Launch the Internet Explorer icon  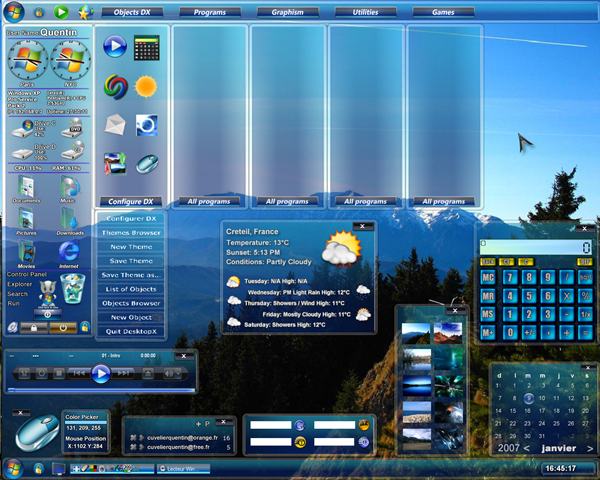(x=69, y=252)
